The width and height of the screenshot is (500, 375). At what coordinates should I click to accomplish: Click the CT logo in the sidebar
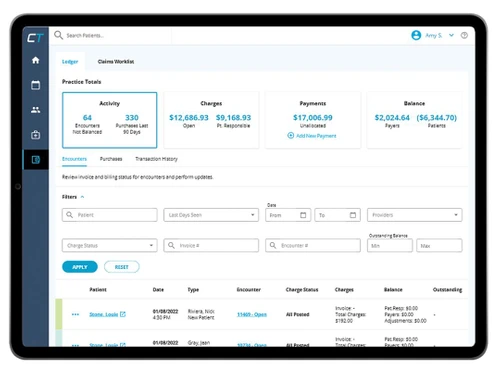click(x=35, y=38)
